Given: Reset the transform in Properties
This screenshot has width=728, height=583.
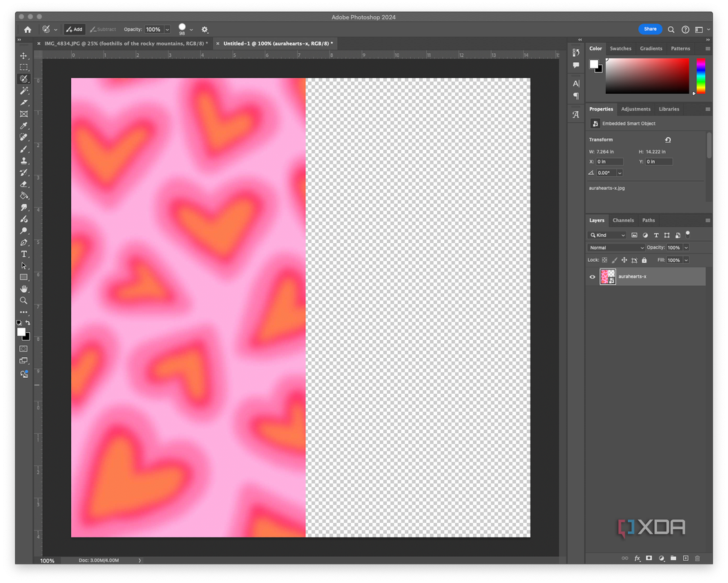Looking at the screenshot, I should 668,140.
